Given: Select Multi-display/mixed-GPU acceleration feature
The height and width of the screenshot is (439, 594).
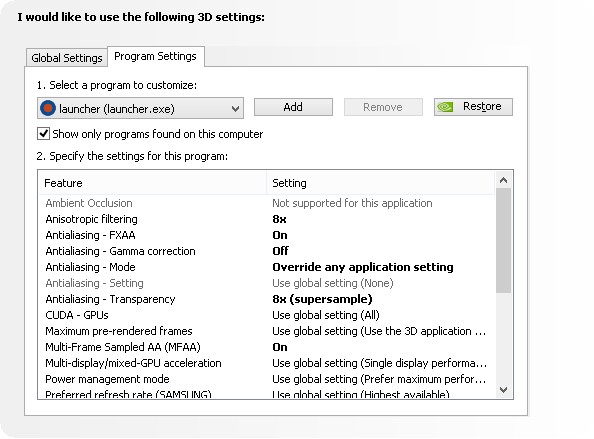Looking at the screenshot, I should pos(133,363).
